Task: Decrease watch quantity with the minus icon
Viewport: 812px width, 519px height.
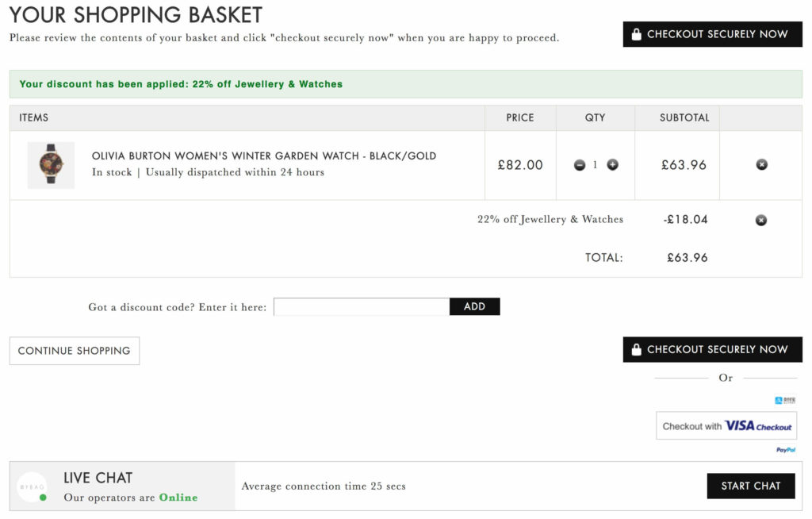Action: [x=580, y=165]
